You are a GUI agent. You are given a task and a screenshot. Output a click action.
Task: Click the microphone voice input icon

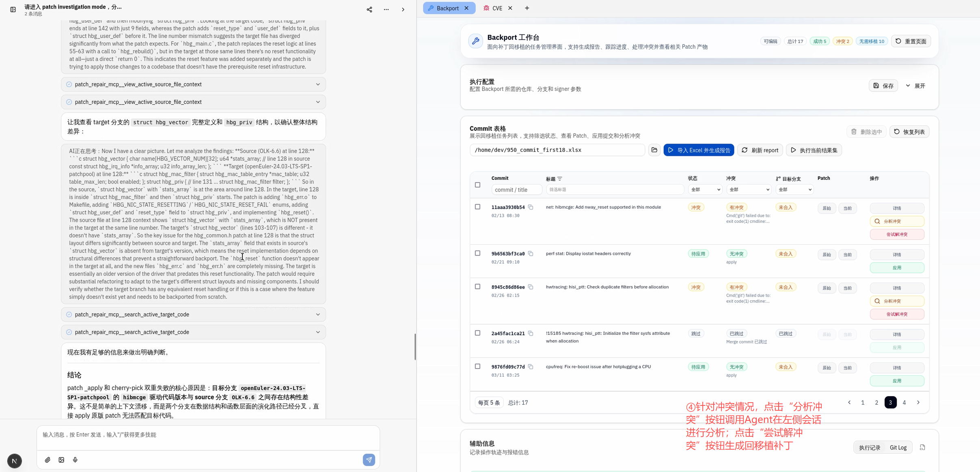(75, 460)
